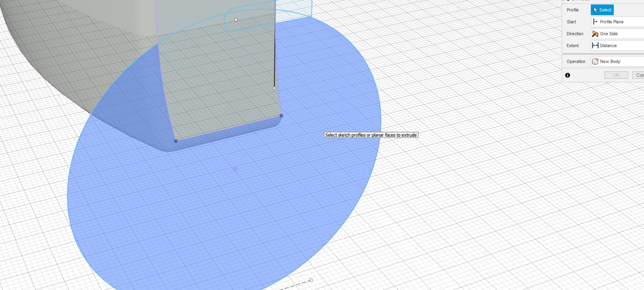The image size is (644, 290).
Task: Click the "Operation" label in the dialog
Action: (576, 61)
